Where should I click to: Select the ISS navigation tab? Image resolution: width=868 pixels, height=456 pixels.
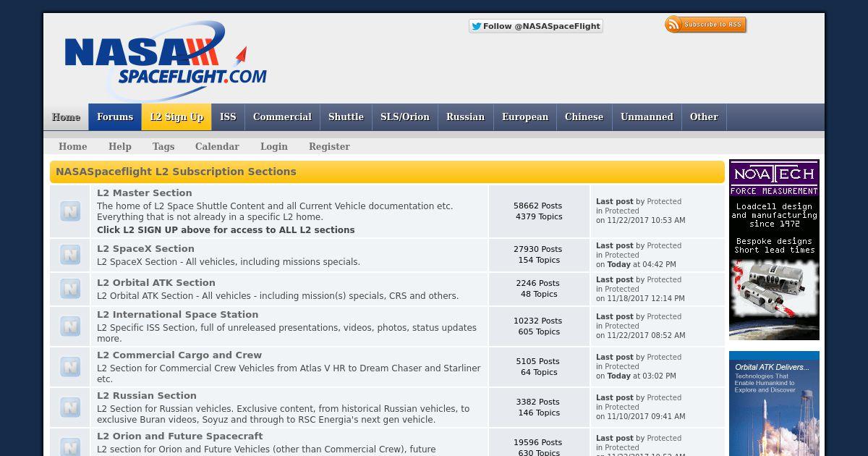pos(228,117)
